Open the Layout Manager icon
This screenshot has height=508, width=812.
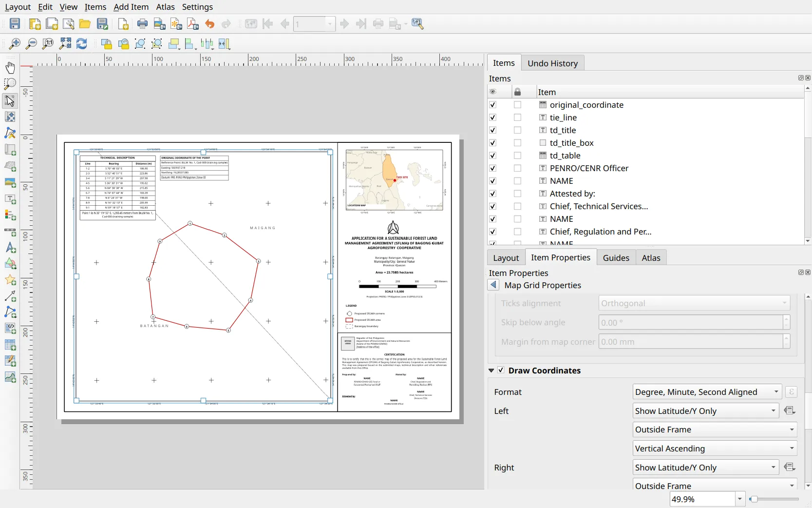pyautogui.click(x=69, y=24)
